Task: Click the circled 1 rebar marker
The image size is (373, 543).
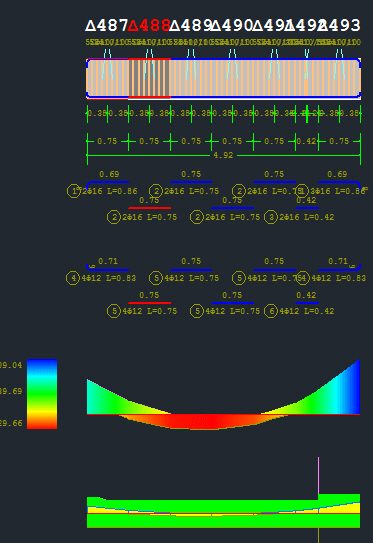Action: [73, 191]
